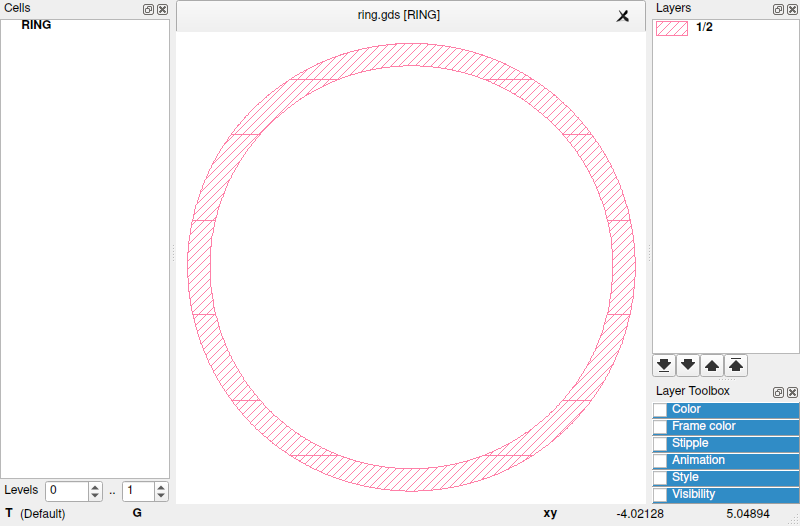The image size is (800, 526).
Task: Toggle the Color section checkbox
Action: tap(660, 410)
